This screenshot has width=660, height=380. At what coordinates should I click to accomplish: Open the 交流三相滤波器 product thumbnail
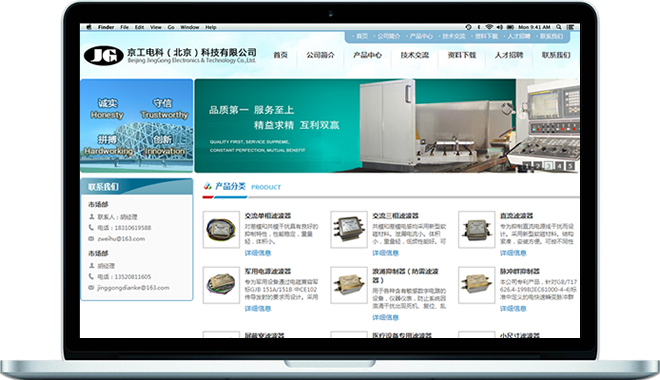[x=349, y=229]
